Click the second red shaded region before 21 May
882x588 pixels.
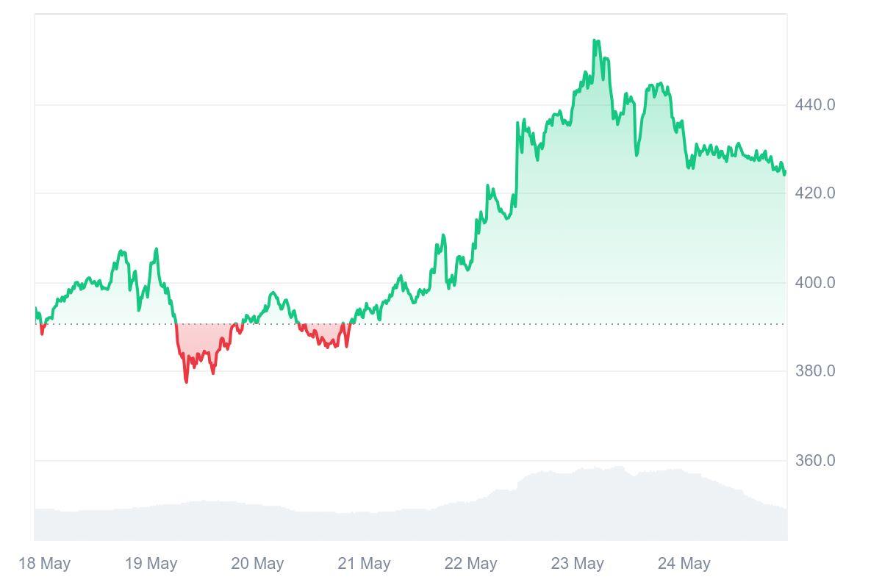(x=323, y=332)
